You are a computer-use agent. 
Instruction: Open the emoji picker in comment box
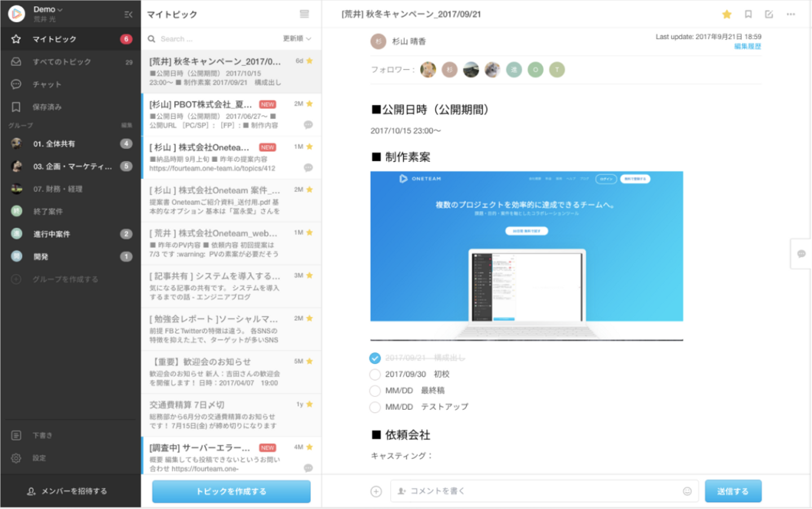point(687,491)
